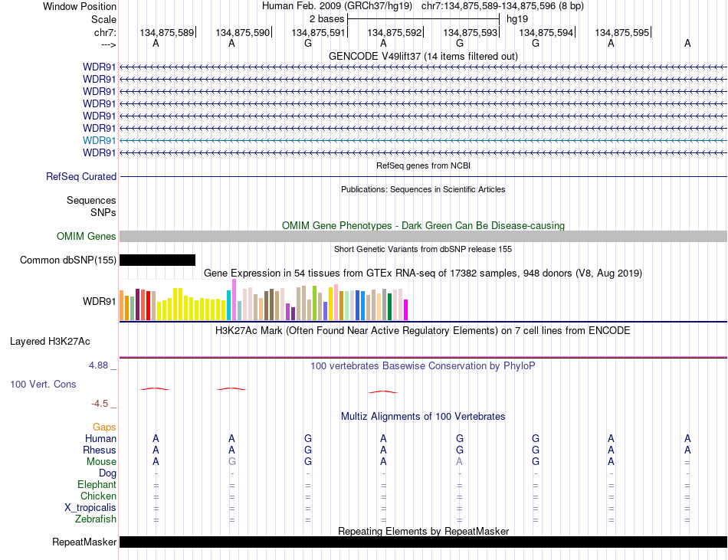Click the gray OMIM gene phenotype bar

point(423,237)
